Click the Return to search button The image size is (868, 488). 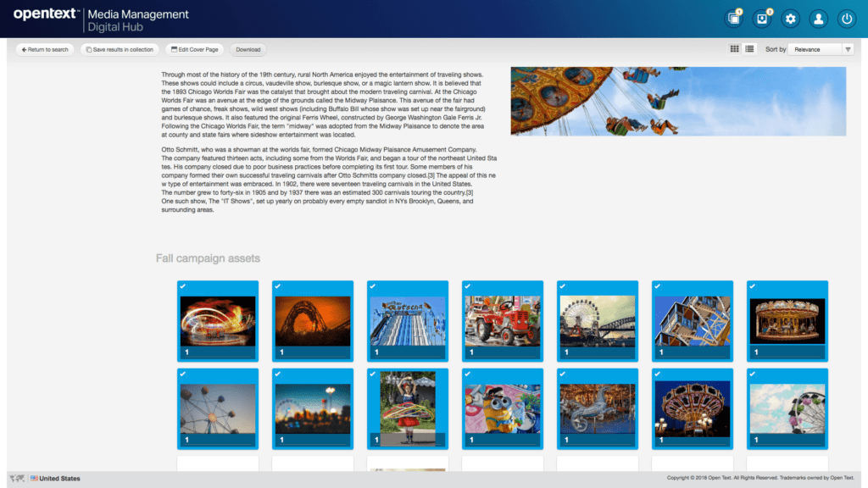point(45,49)
